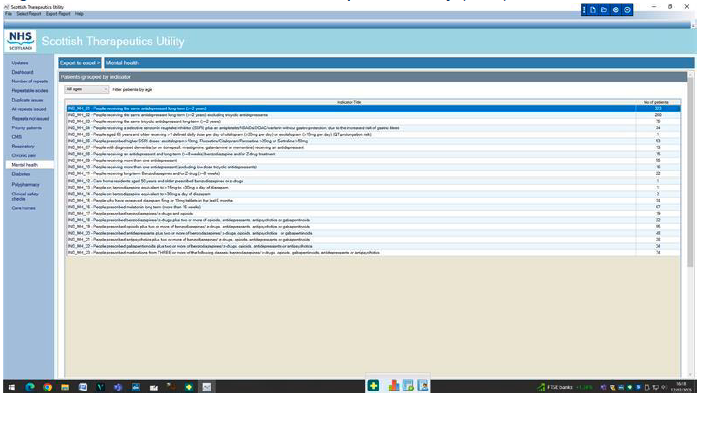Open Polypharmacy in sidebar

pos(26,185)
